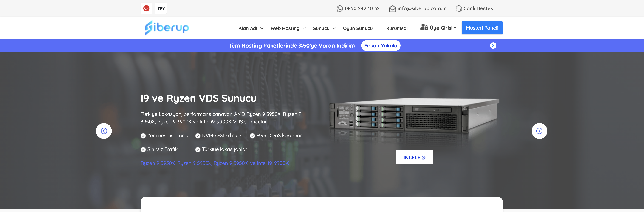Click the NVMe SSD diskler label
The image size is (644, 212).
click(223, 136)
